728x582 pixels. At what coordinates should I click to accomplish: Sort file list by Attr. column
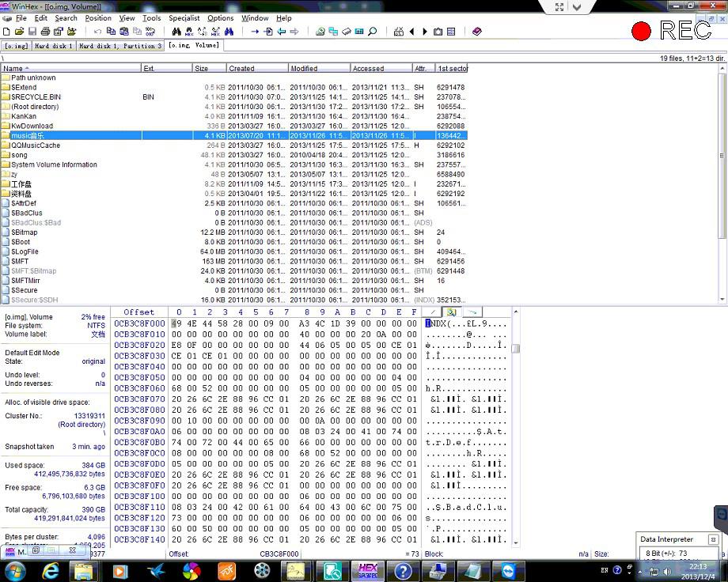(423, 68)
